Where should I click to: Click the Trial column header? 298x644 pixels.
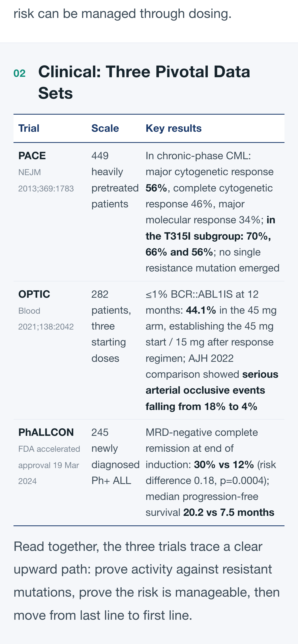(29, 128)
